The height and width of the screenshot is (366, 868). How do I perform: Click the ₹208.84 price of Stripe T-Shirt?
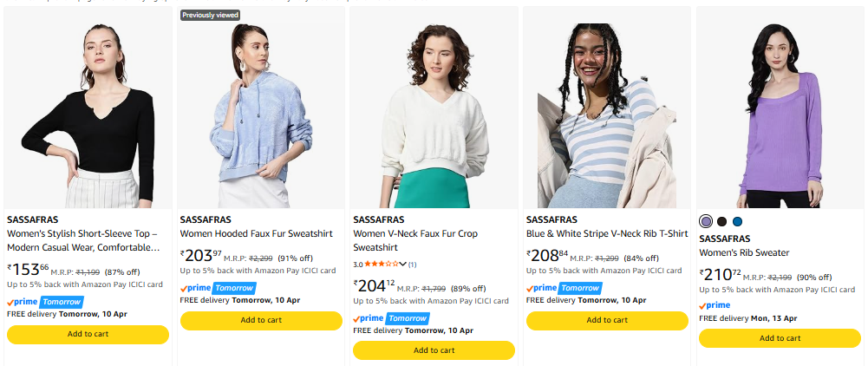[546, 257]
